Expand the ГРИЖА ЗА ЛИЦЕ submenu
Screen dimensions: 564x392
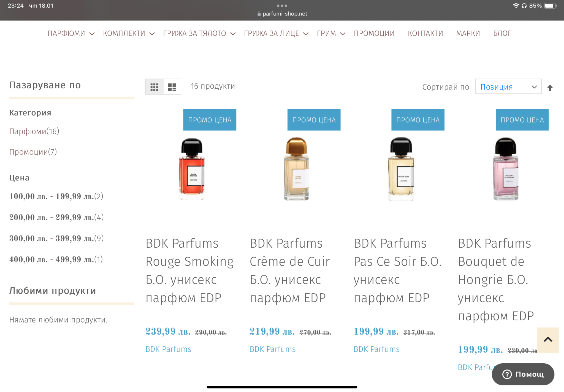(x=306, y=34)
